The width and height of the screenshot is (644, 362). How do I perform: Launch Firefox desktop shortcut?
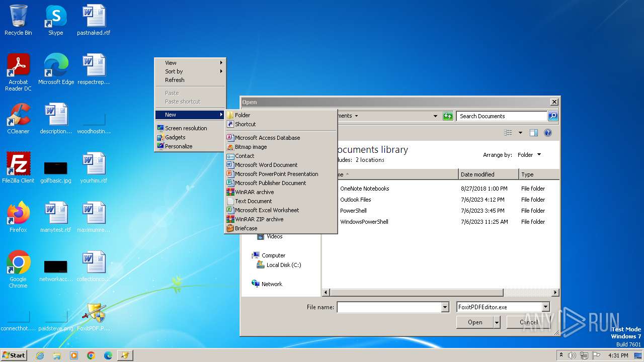[18, 217]
